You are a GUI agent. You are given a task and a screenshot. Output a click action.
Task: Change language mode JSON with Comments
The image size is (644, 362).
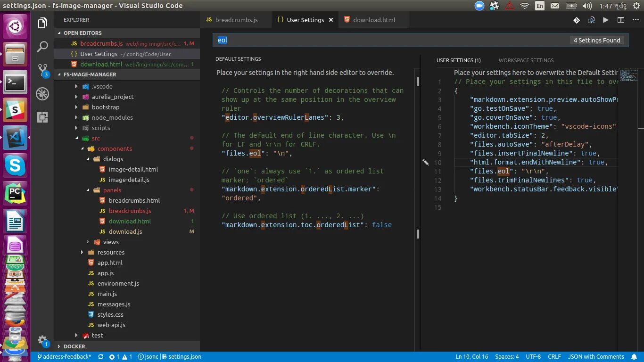click(596, 357)
